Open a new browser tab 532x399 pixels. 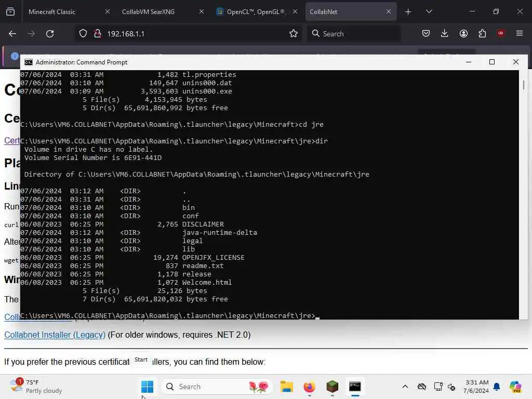pyautogui.click(x=408, y=12)
